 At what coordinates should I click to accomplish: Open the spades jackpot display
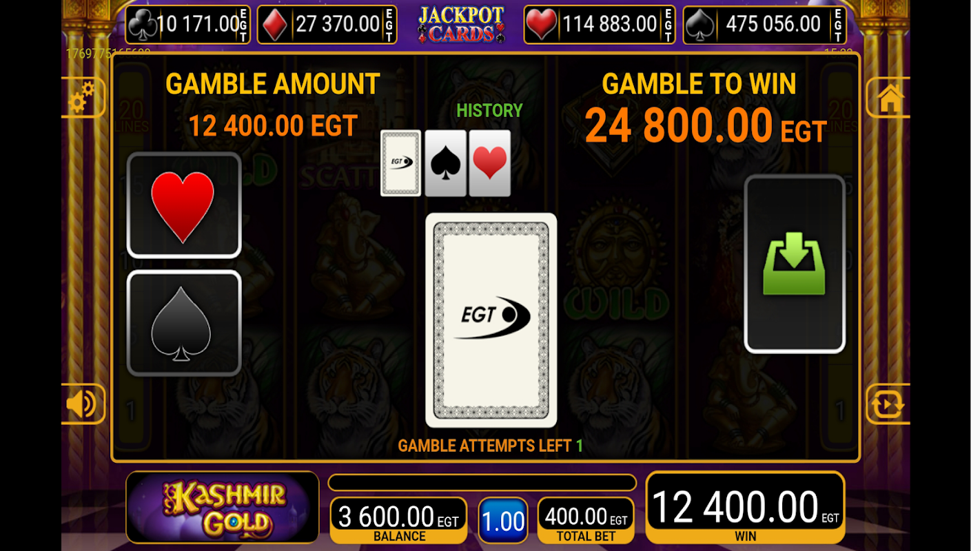click(x=764, y=25)
